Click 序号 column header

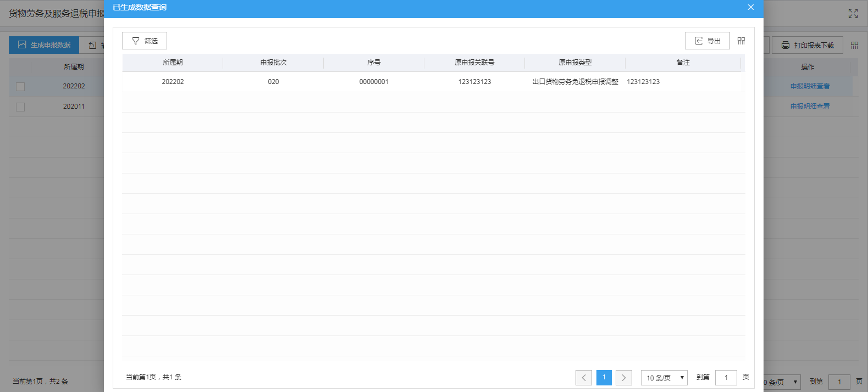(x=374, y=63)
